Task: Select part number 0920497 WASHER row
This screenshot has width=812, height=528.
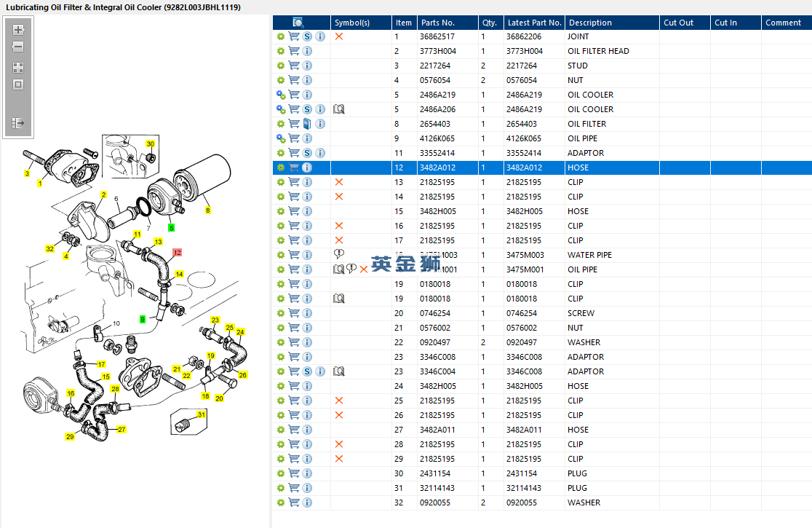Action: click(x=434, y=342)
